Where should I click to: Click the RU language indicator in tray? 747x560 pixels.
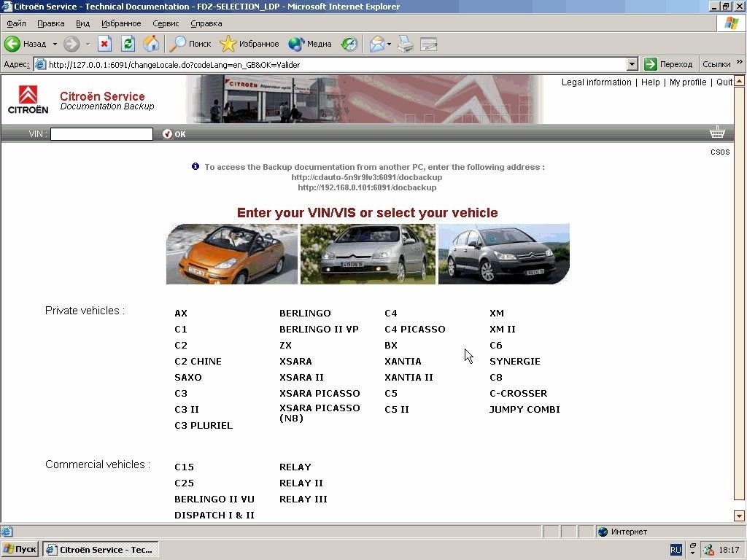pos(676,550)
